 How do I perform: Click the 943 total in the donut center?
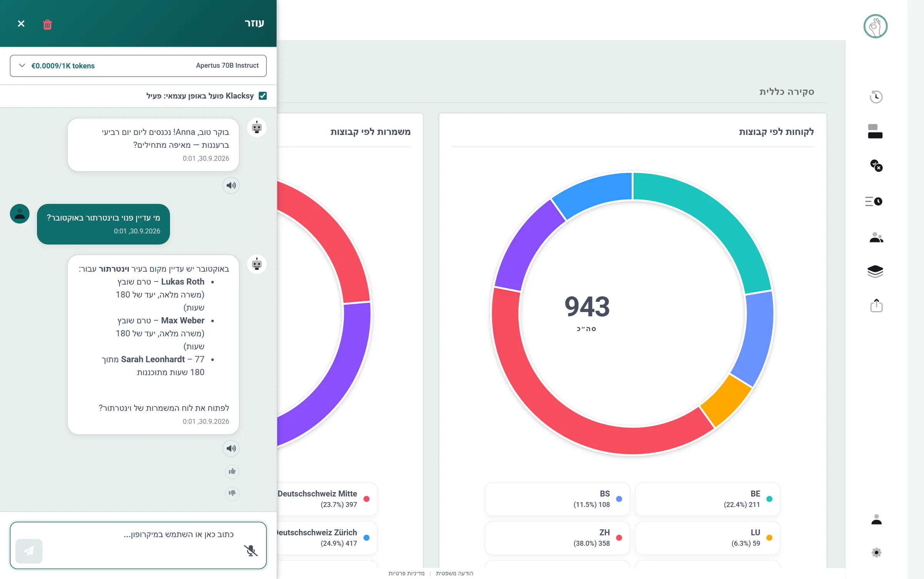coord(587,307)
